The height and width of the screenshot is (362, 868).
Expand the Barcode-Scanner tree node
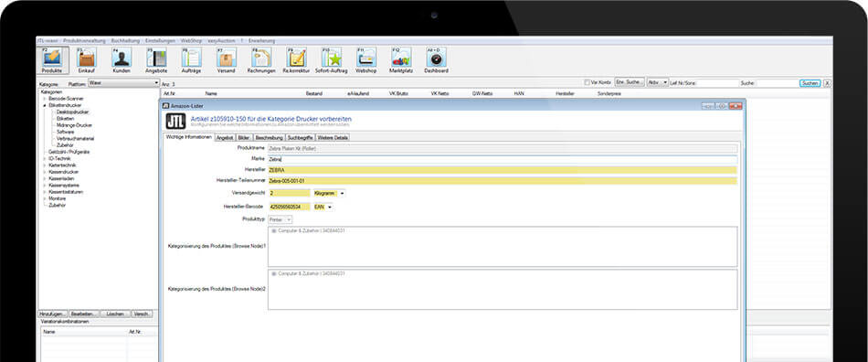[x=44, y=98]
